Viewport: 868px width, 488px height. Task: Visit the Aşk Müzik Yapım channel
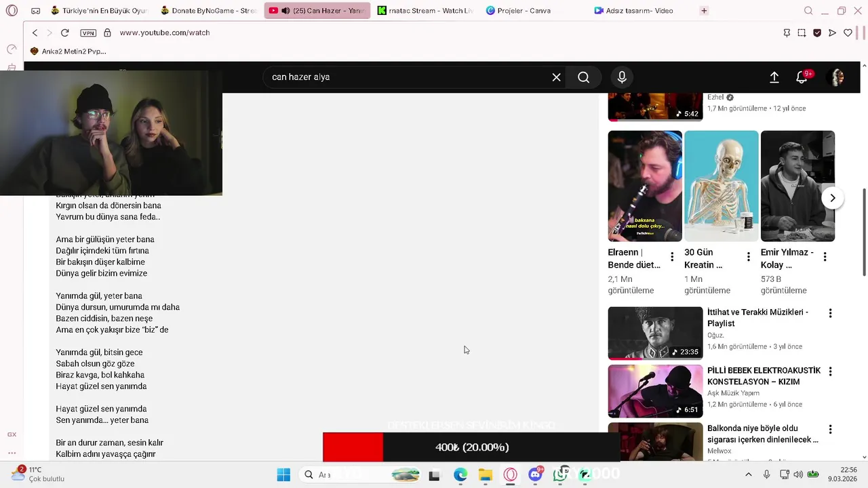click(733, 393)
